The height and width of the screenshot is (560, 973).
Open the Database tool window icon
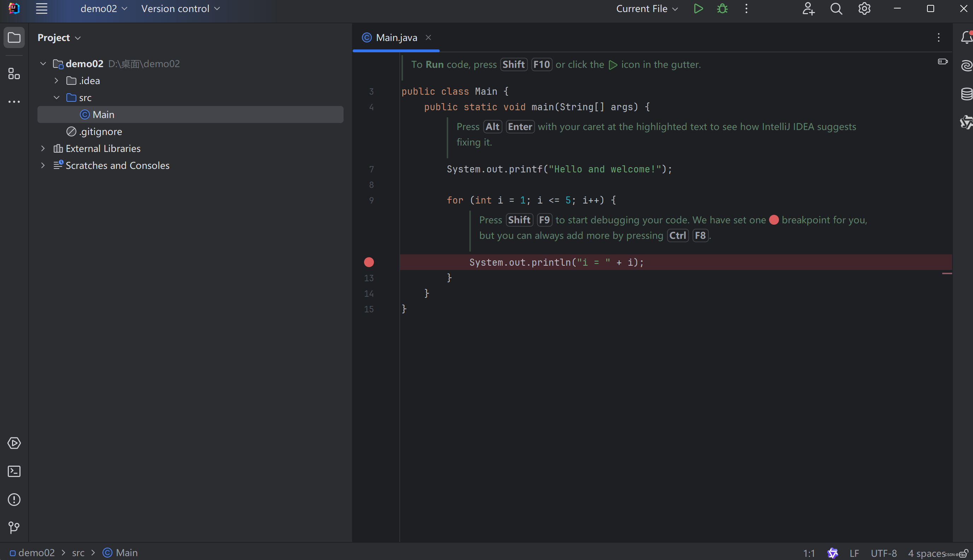[x=966, y=94]
